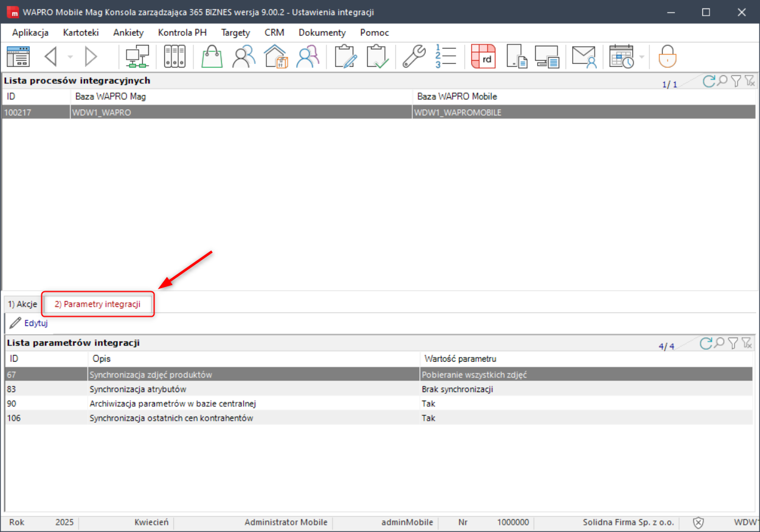Select the 2) Parametry integracji tab

(x=97, y=304)
